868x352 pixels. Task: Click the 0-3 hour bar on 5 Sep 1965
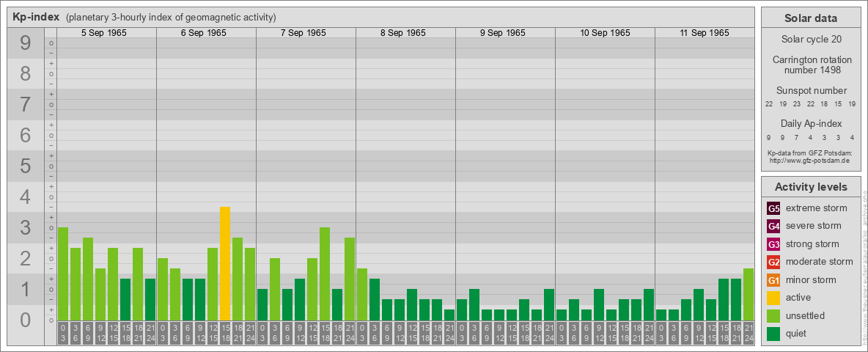(63, 274)
